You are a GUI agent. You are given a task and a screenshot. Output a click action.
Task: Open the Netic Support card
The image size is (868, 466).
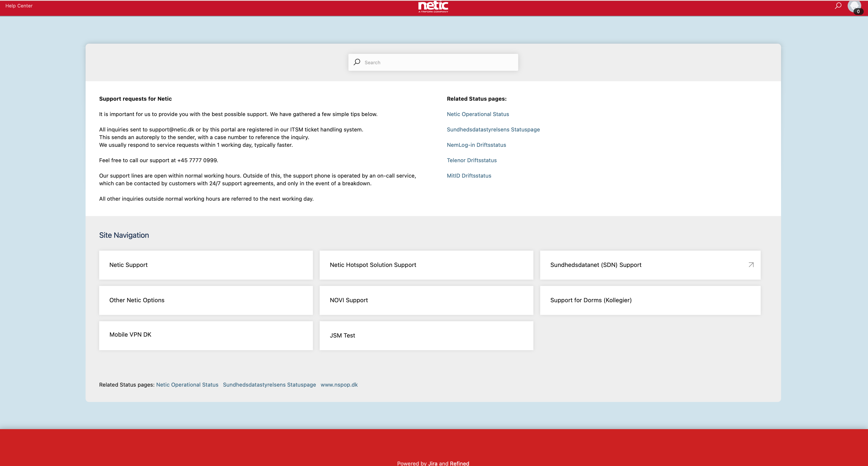tap(206, 265)
